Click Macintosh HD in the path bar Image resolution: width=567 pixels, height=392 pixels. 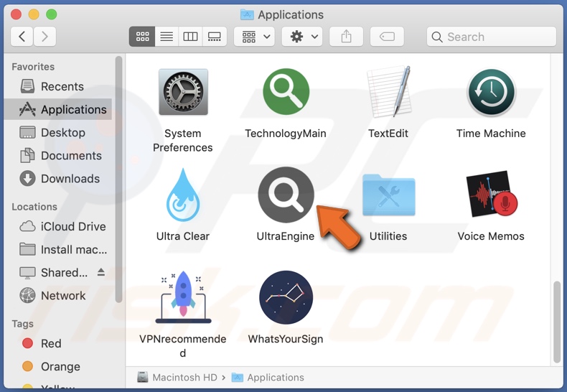pyautogui.click(x=177, y=377)
